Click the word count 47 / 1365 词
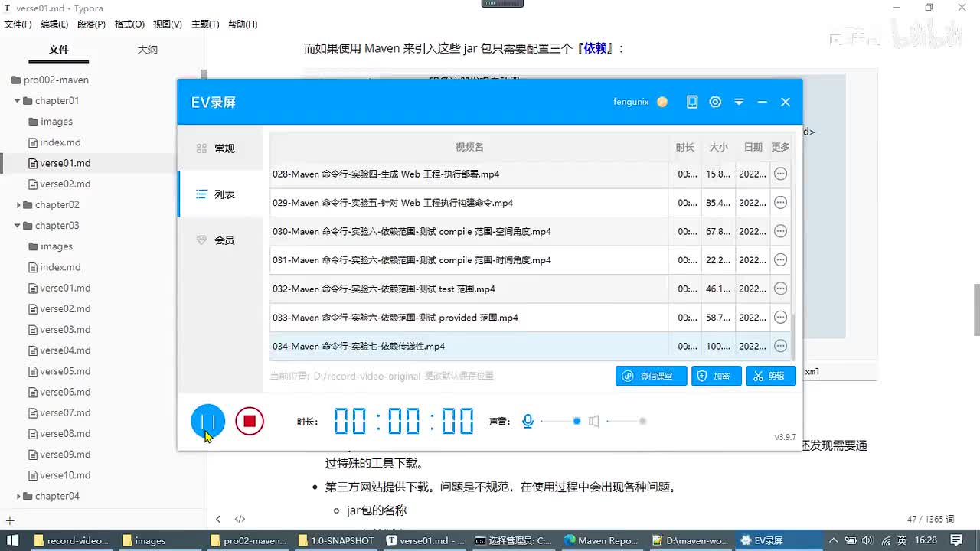Viewport: 980px width, 551px height. click(930, 519)
